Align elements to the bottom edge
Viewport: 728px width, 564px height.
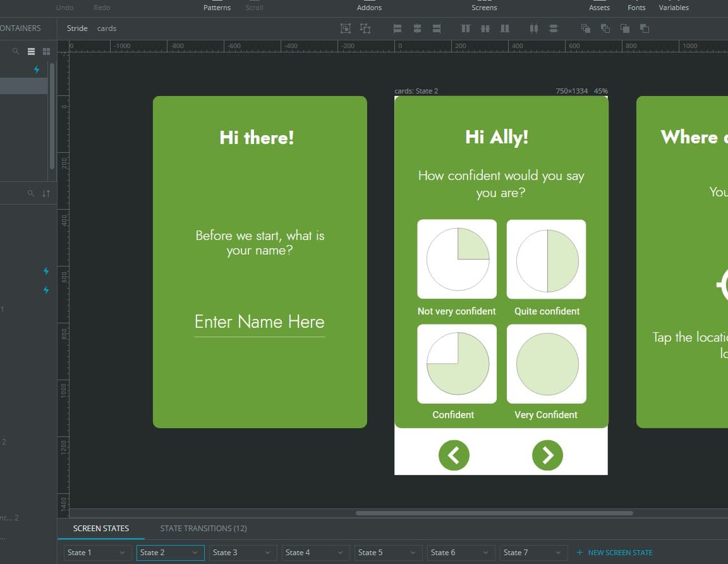pos(504,28)
